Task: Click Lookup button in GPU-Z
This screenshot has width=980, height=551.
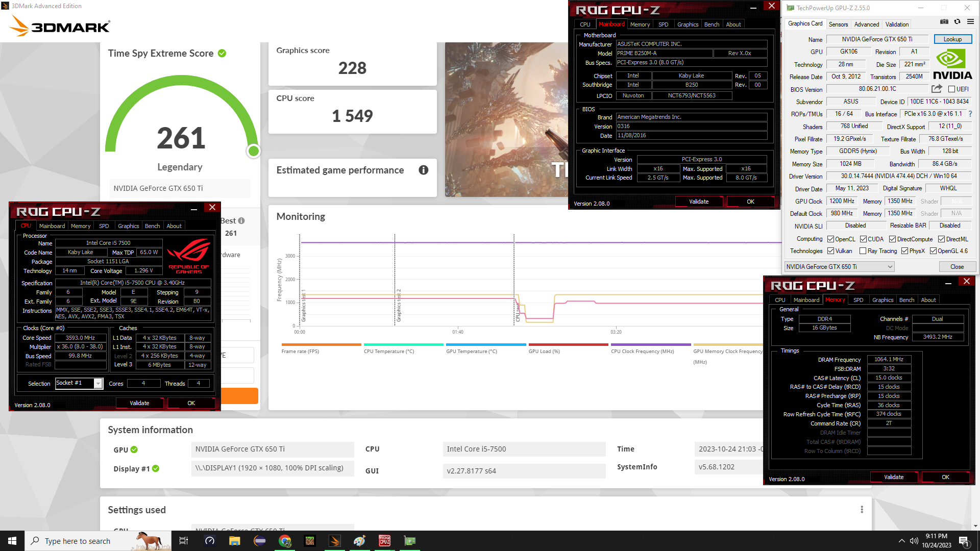Action: pyautogui.click(x=952, y=39)
